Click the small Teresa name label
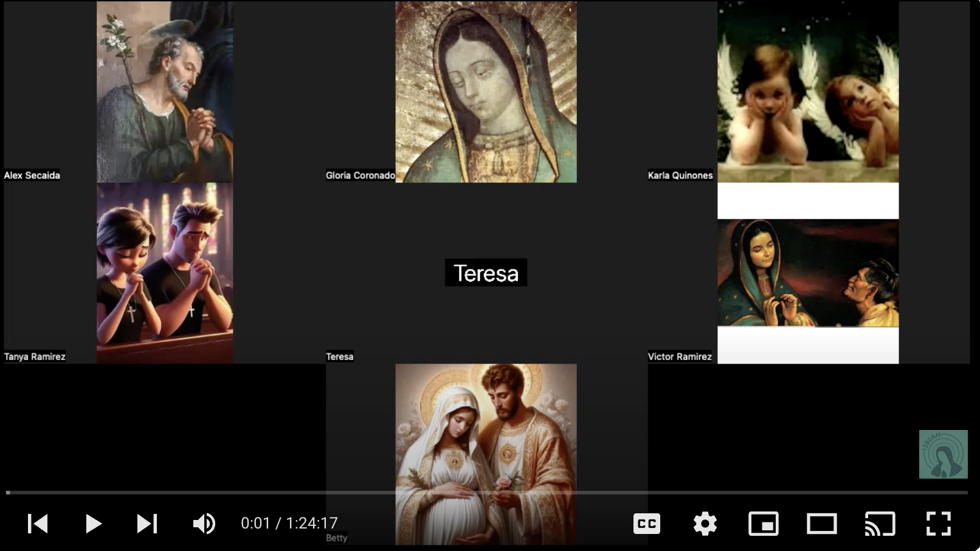Screen dimensions: 980x551 point(340,356)
